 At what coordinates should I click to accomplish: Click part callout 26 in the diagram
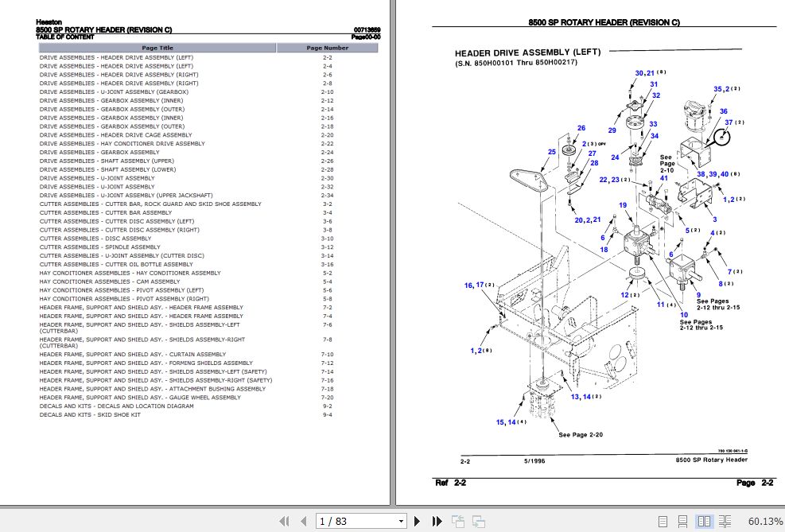coord(581,128)
